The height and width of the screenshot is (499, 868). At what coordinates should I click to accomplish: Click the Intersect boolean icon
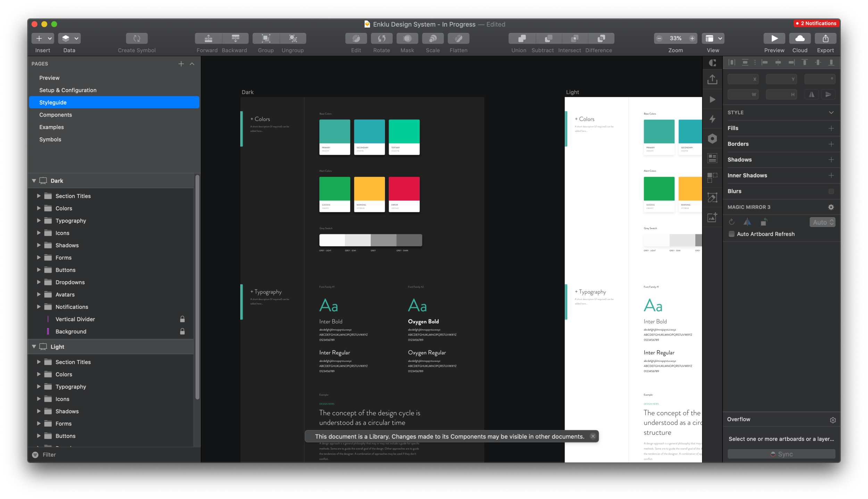tap(575, 39)
